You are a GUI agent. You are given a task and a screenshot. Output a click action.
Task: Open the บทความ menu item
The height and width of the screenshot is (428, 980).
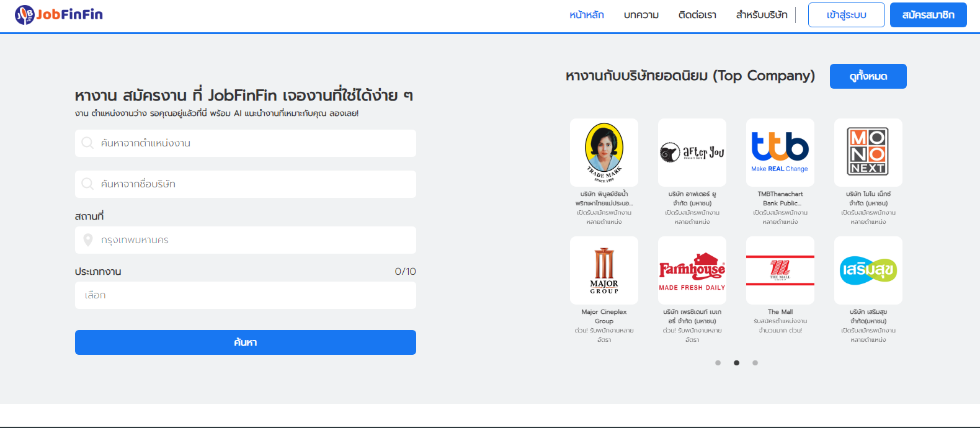[641, 15]
